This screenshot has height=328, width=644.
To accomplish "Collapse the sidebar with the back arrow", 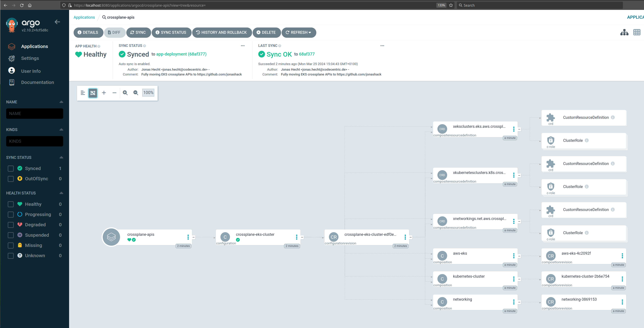I will (x=57, y=22).
